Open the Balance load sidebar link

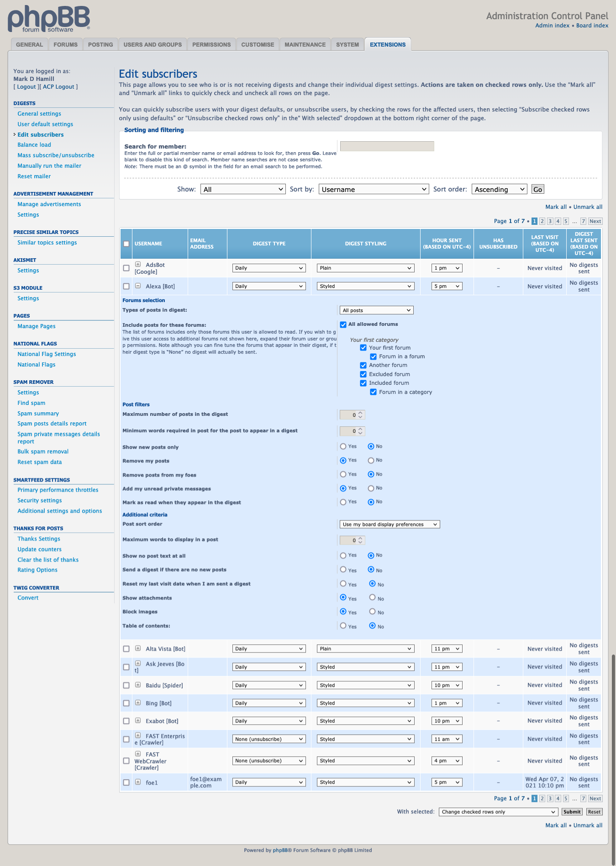pos(34,145)
